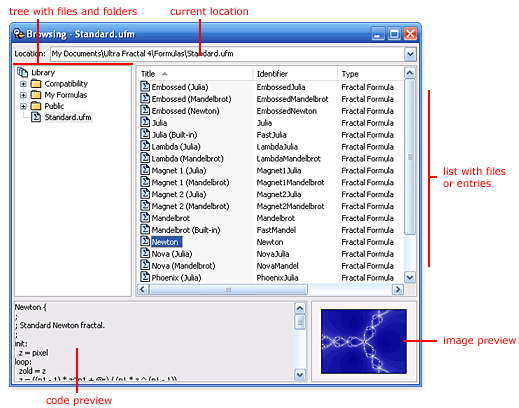Expand the My Formulas folder node
Viewport: 519px width, 408px height.
tap(23, 95)
